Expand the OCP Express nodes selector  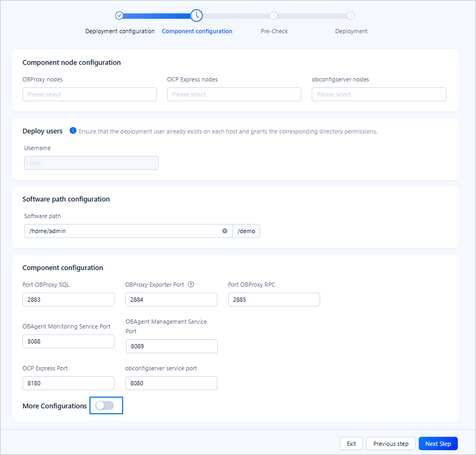pos(234,94)
